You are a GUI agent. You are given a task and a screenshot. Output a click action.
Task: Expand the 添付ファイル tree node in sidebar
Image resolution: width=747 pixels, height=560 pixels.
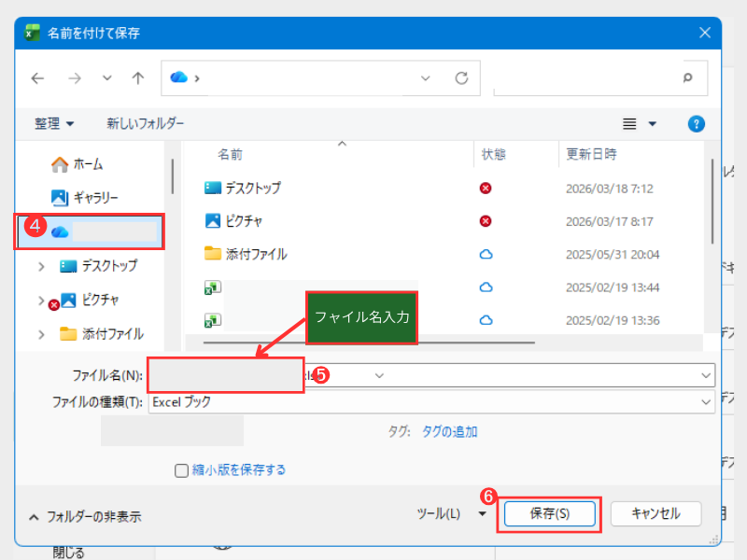[x=41, y=333]
